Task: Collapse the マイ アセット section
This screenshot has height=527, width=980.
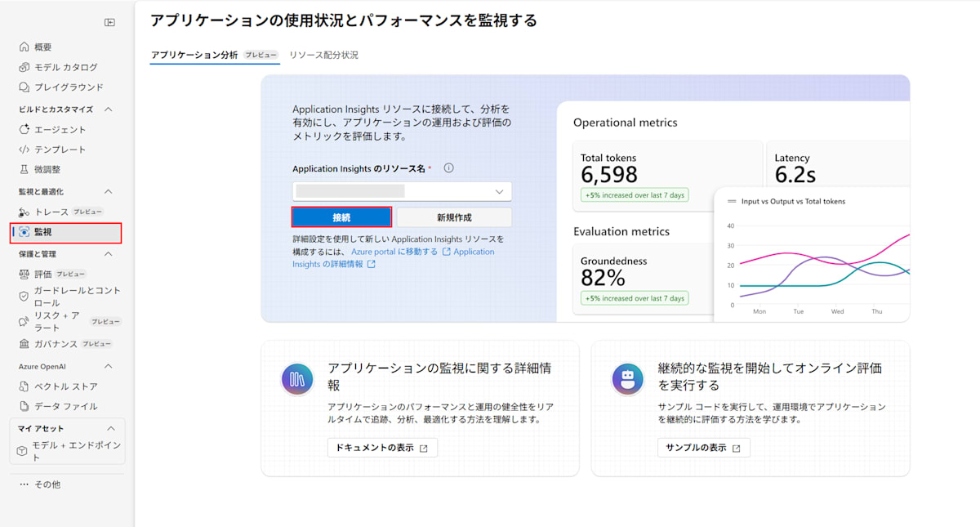Action: coord(111,428)
